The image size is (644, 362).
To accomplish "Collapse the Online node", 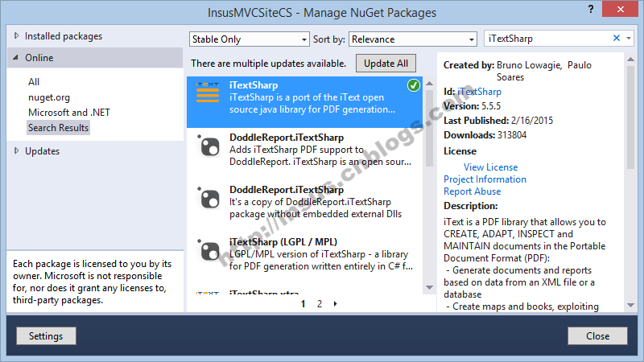I will tap(15, 57).
